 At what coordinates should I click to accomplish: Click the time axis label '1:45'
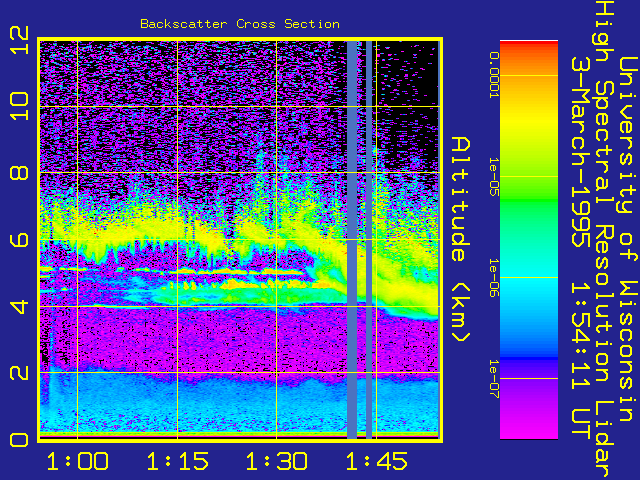pyautogui.click(x=376, y=461)
